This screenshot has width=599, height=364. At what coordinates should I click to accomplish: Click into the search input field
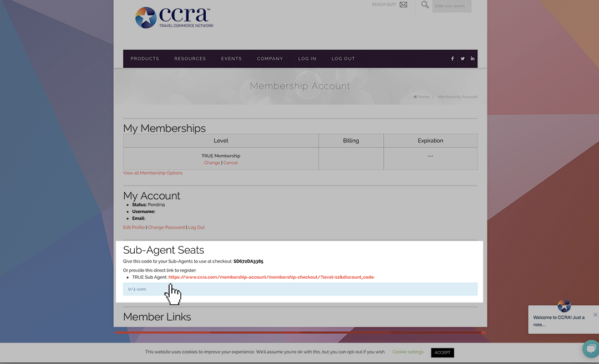[451, 6]
